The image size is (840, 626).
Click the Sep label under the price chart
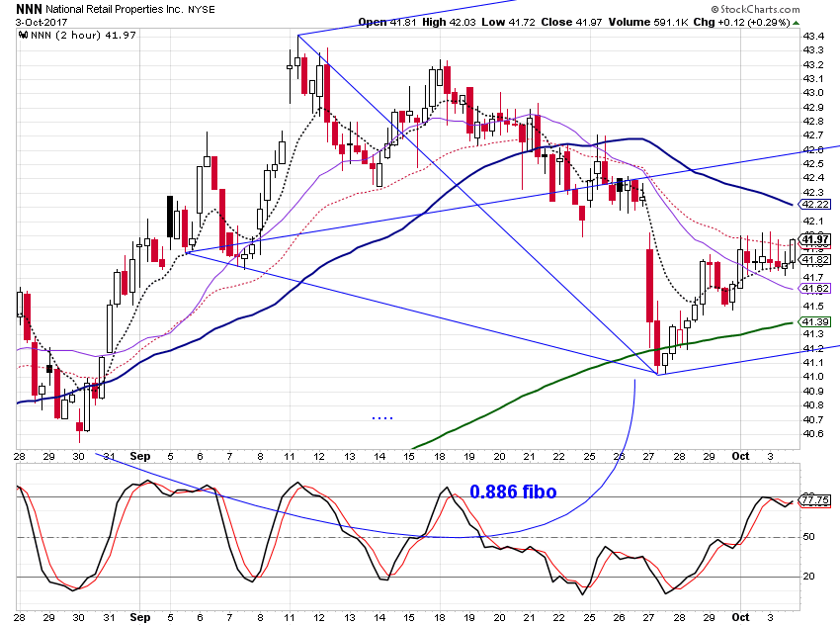point(139,456)
